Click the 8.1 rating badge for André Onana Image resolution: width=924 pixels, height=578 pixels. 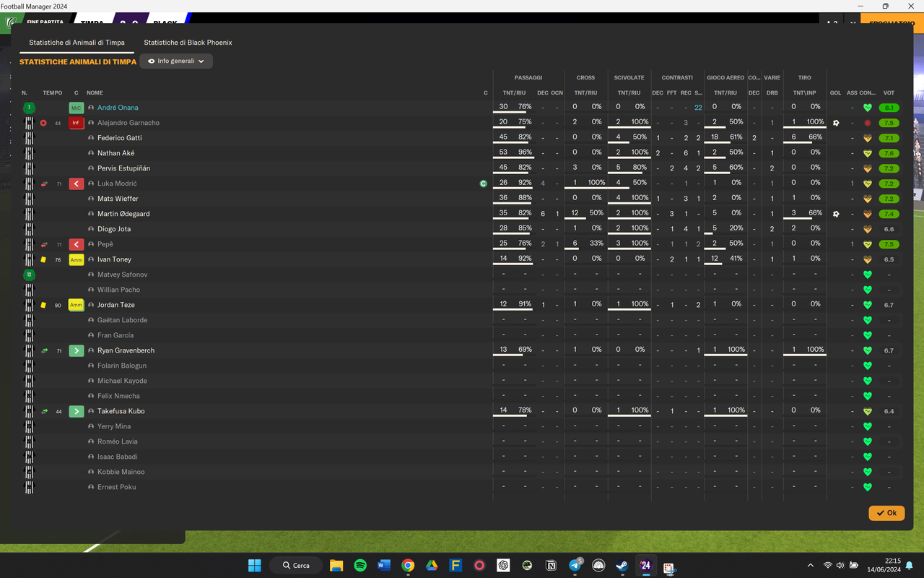pos(889,108)
